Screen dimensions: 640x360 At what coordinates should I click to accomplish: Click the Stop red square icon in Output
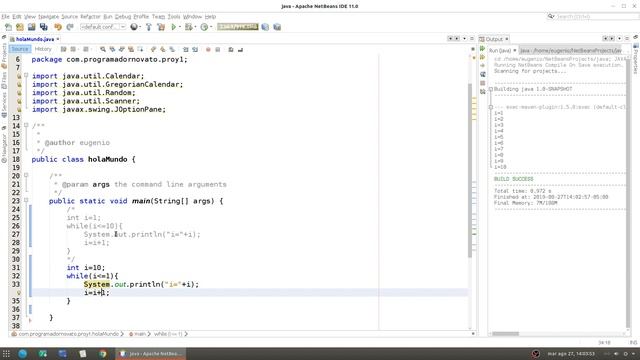[482, 83]
